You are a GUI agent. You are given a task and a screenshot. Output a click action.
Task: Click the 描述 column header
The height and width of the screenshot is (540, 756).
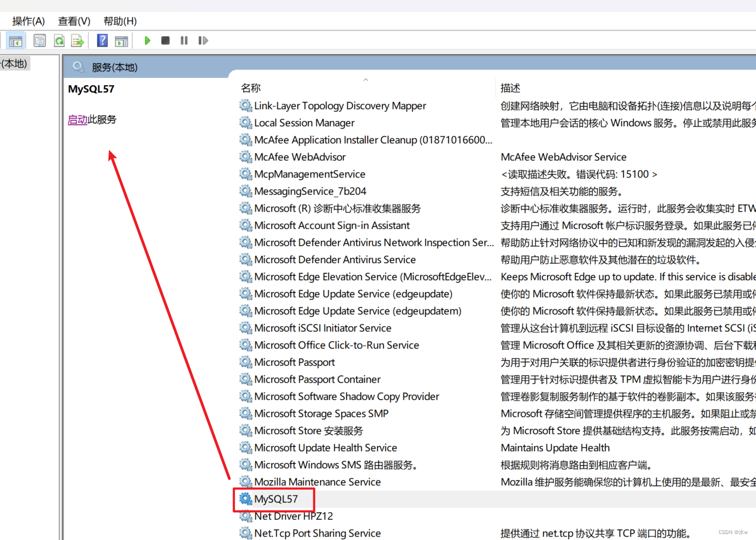510,88
